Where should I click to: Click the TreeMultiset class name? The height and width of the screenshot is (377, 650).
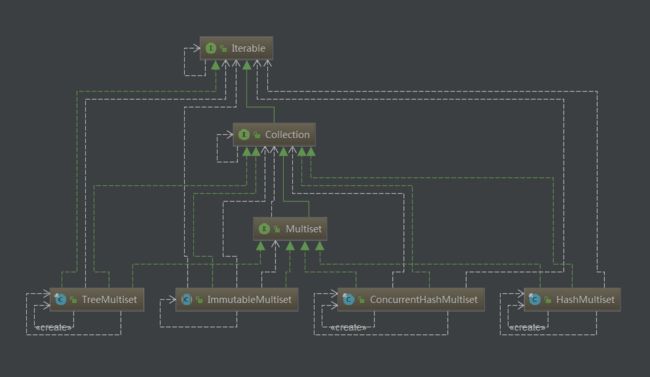click(x=109, y=299)
